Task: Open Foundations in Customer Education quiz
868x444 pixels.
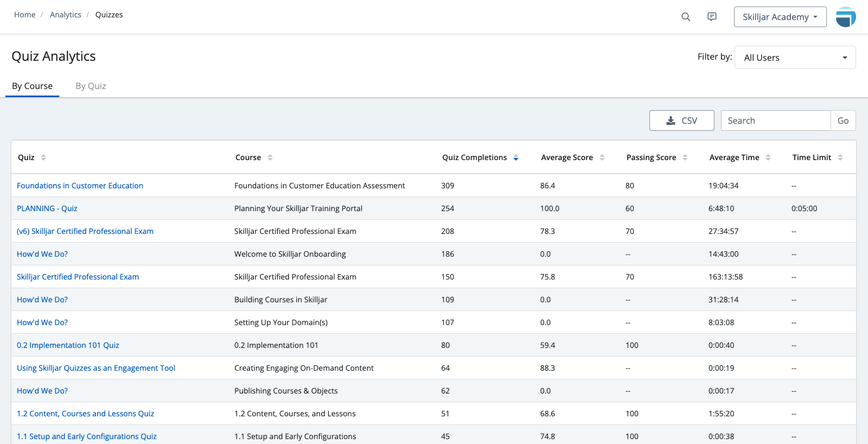Action: coord(80,186)
